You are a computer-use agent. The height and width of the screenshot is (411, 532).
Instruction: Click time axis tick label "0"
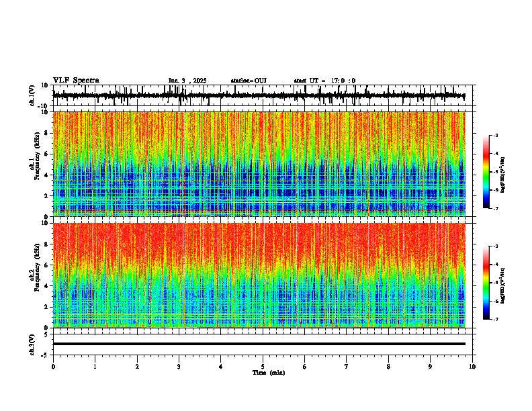click(x=53, y=367)
